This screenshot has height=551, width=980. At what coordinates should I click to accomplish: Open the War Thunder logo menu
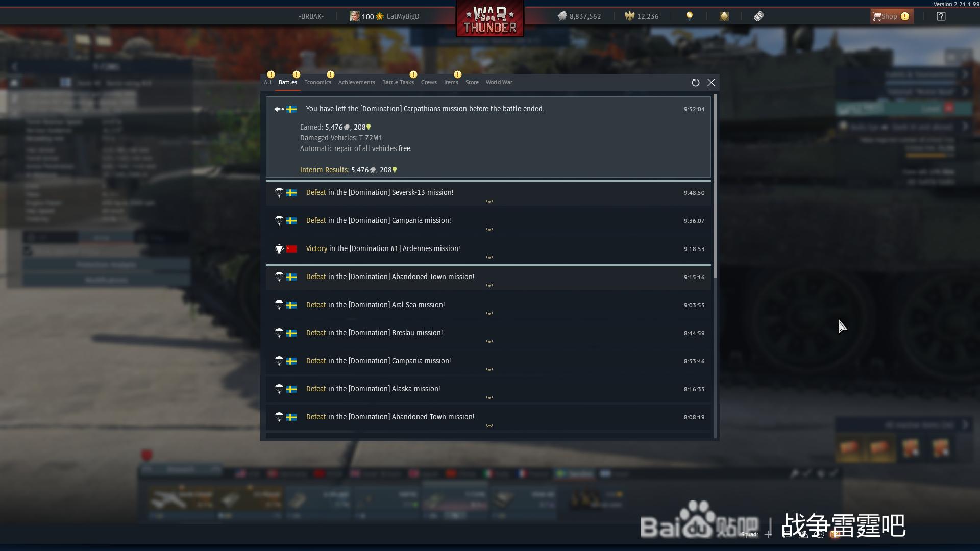[490, 19]
